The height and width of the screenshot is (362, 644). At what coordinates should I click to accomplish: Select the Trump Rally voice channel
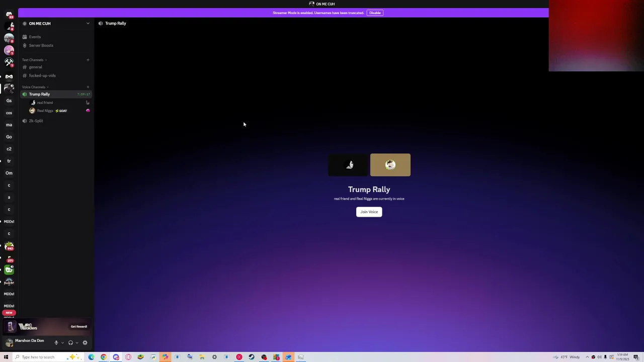56,94
